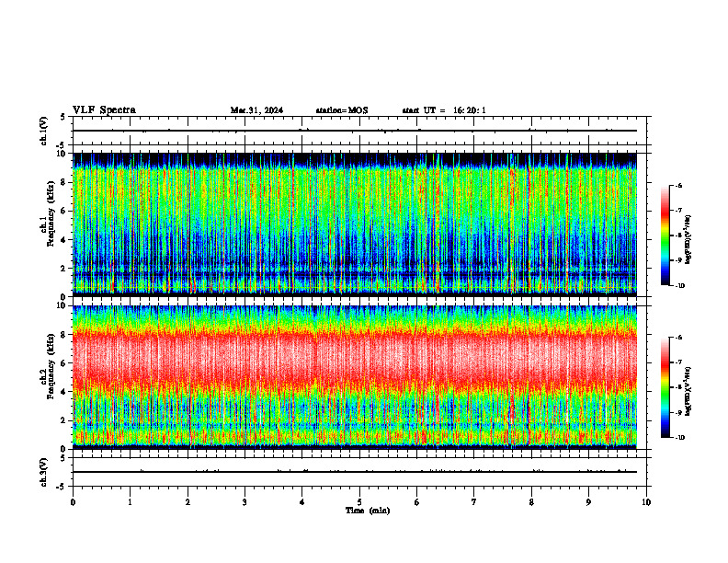
Task: Click the ch.3(V) waveform axis label
Action: click(x=43, y=472)
